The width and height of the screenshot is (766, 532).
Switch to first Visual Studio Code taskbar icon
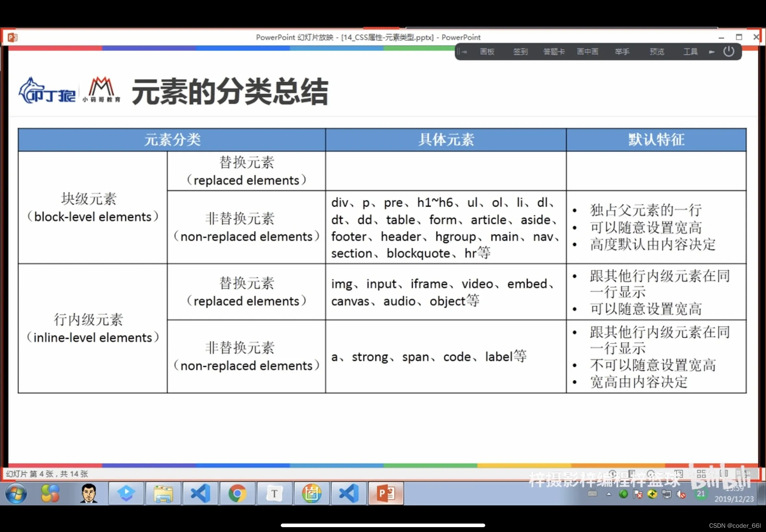click(x=200, y=493)
